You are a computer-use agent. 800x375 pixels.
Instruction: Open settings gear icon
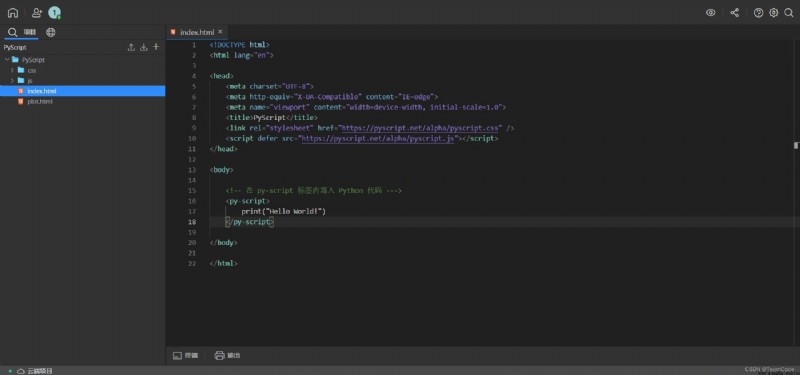coord(773,13)
